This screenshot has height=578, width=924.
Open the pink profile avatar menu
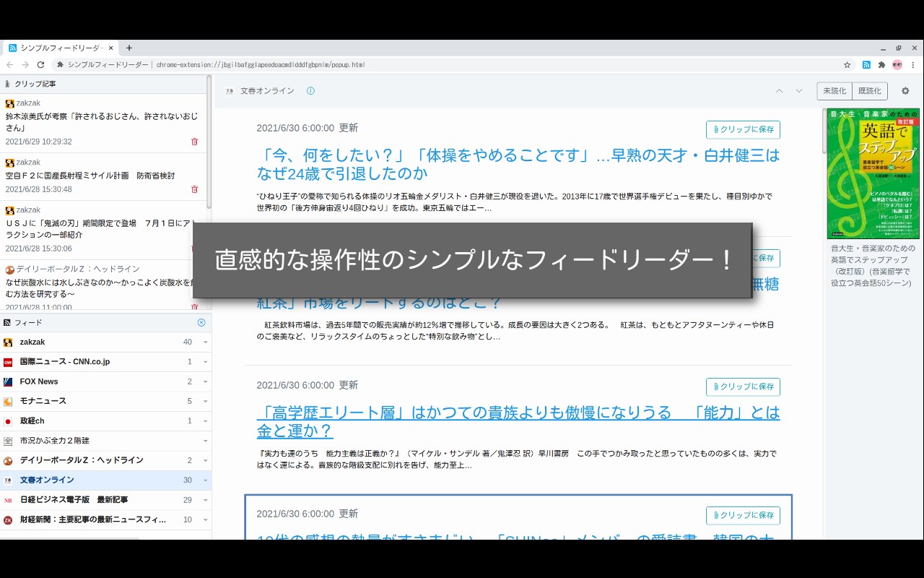(897, 64)
